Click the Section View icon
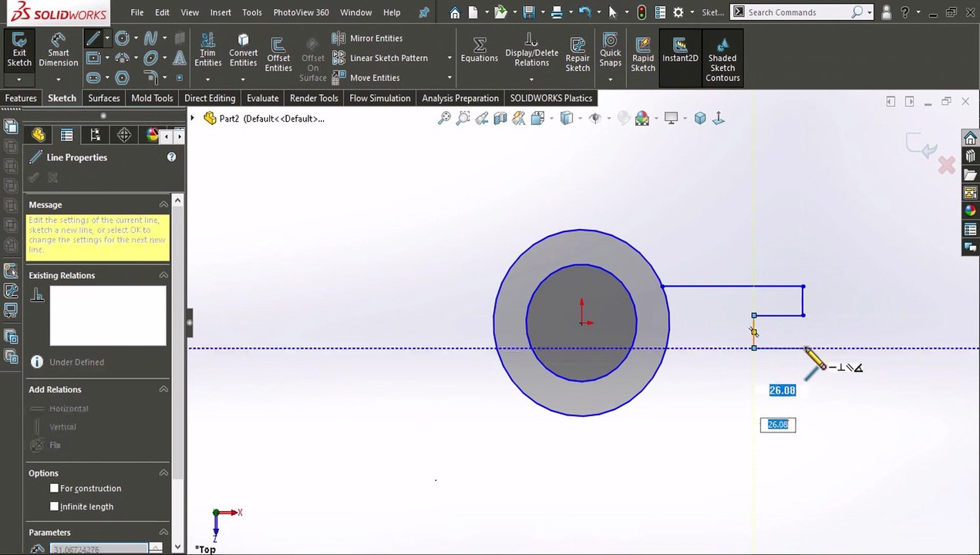Viewport: 980px width, 555px height. 500,118
